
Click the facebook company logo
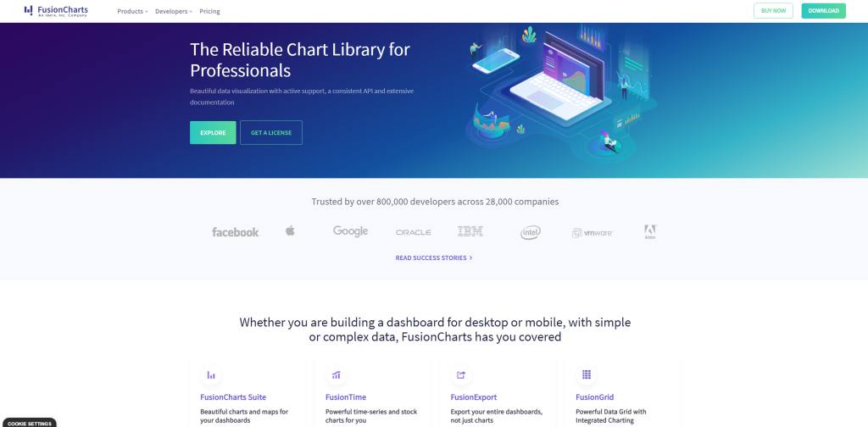pyautogui.click(x=236, y=232)
